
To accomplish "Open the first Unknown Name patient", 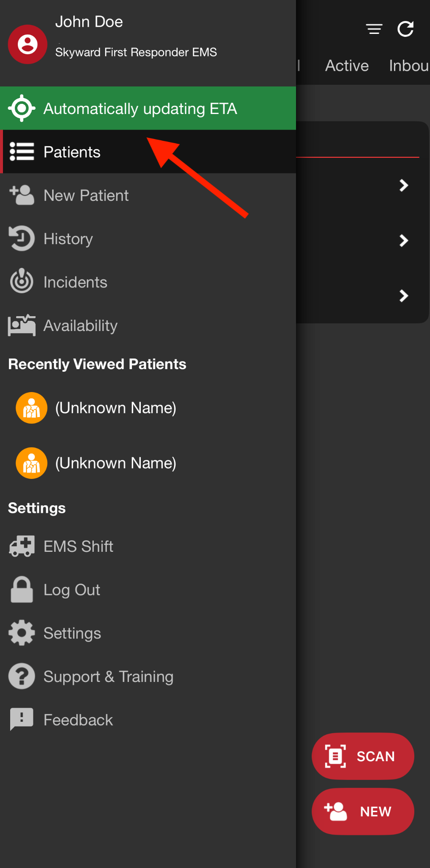I will [115, 408].
